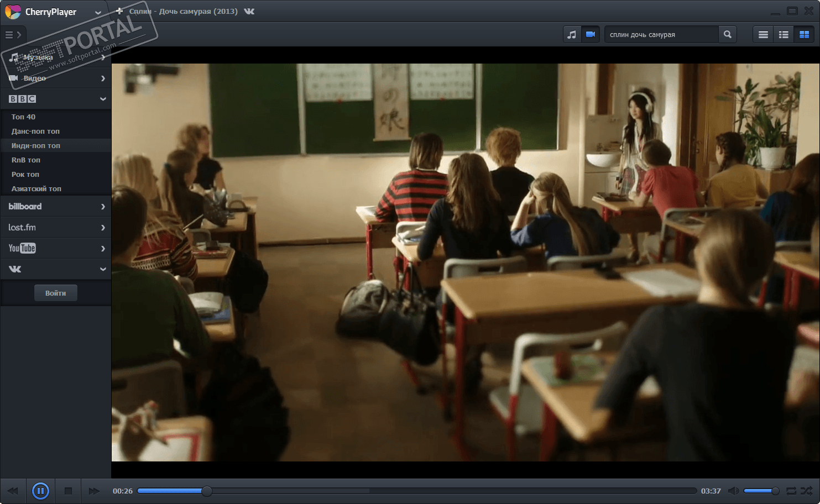Maximize the CherryPlayer window
The image size is (820, 504).
pos(792,11)
